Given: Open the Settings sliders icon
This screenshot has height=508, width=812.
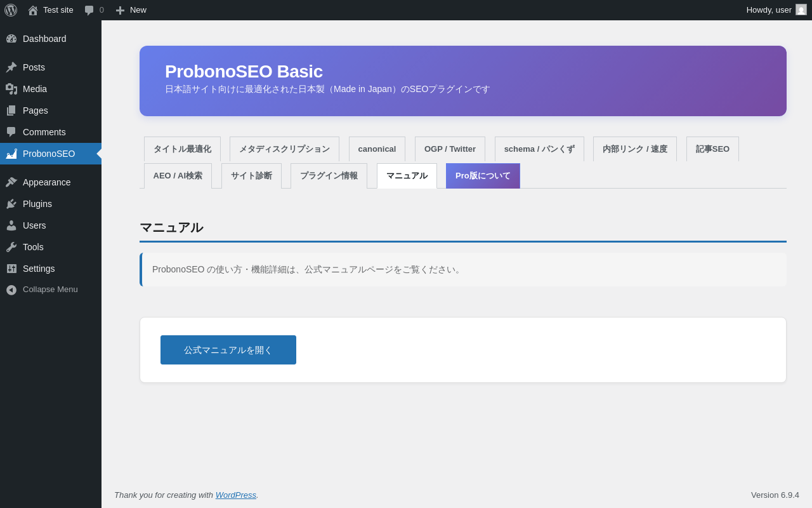Looking at the screenshot, I should pyautogui.click(x=11, y=269).
